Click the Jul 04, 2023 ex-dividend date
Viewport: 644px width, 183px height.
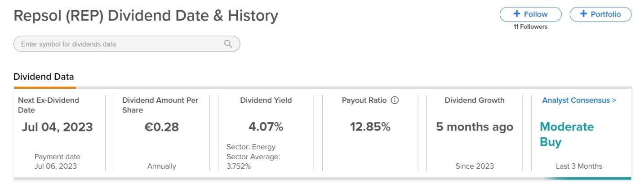pyautogui.click(x=57, y=127)
